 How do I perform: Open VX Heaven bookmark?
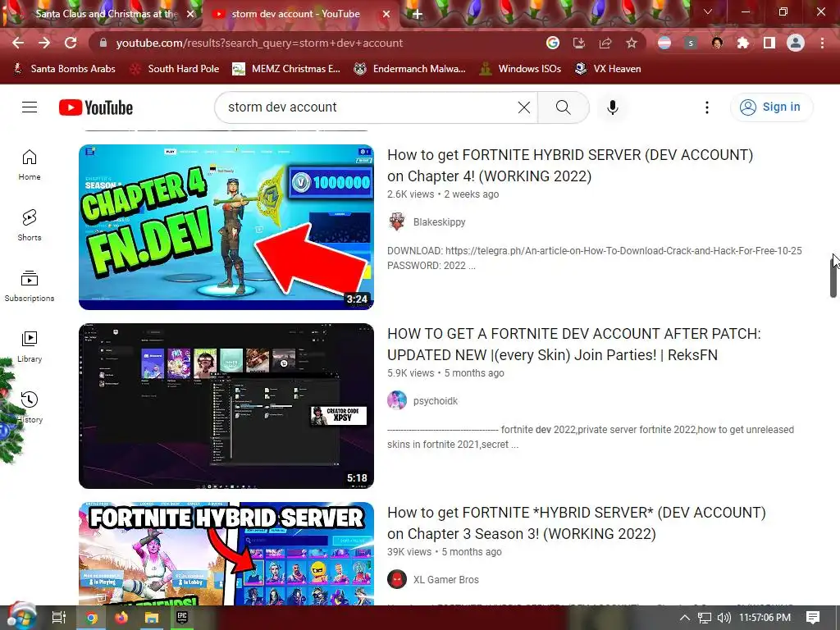click(608, 69)
